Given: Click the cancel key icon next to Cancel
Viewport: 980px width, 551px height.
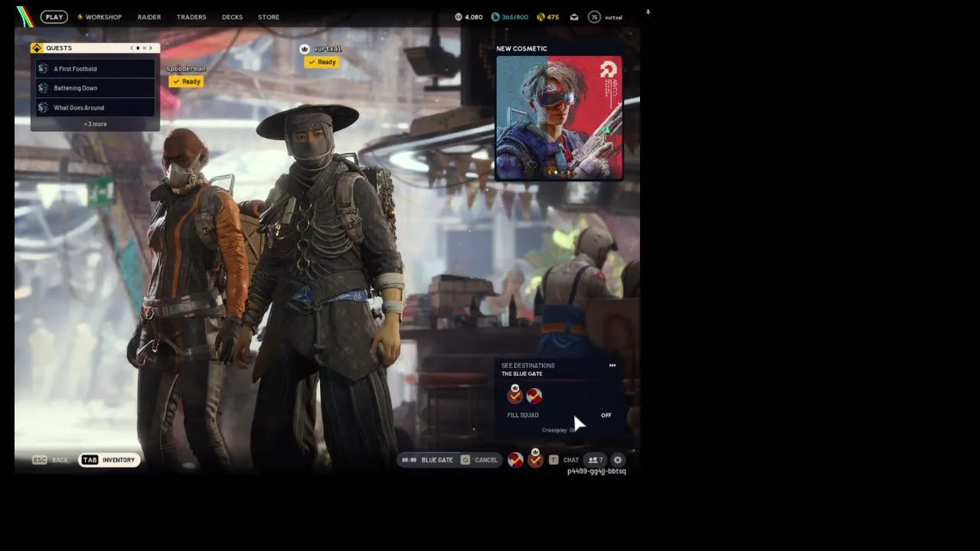Looking at the screenshot, I should coord(465,460).
